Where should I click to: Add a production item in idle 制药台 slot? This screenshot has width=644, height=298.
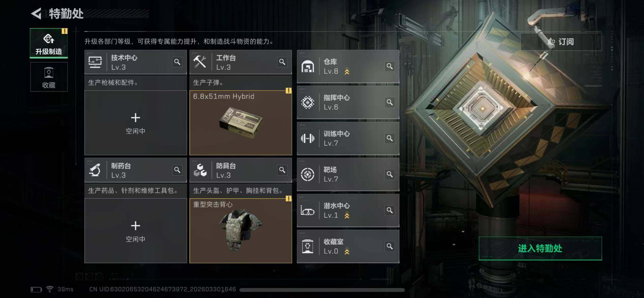coord(136,231)
